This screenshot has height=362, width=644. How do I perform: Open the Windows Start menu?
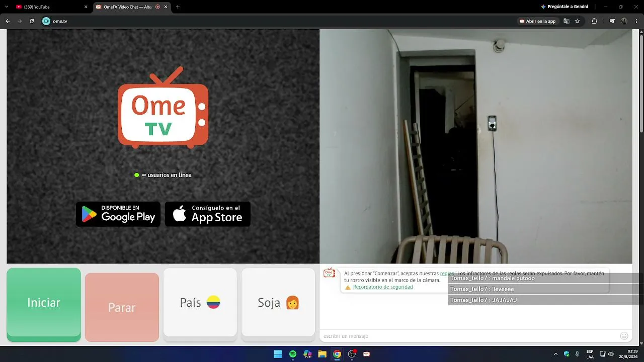click(278, 354)
